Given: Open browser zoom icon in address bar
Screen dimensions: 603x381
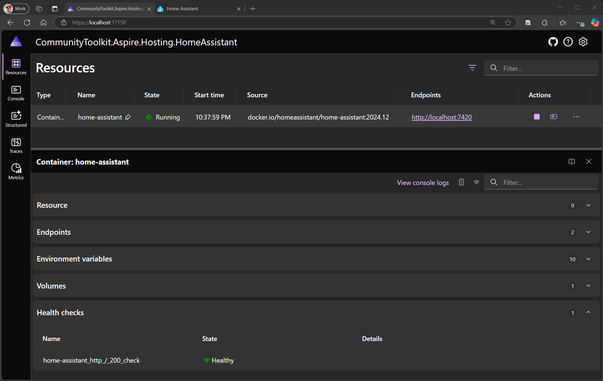Looking at the screenshot, I should coord(493,23).
